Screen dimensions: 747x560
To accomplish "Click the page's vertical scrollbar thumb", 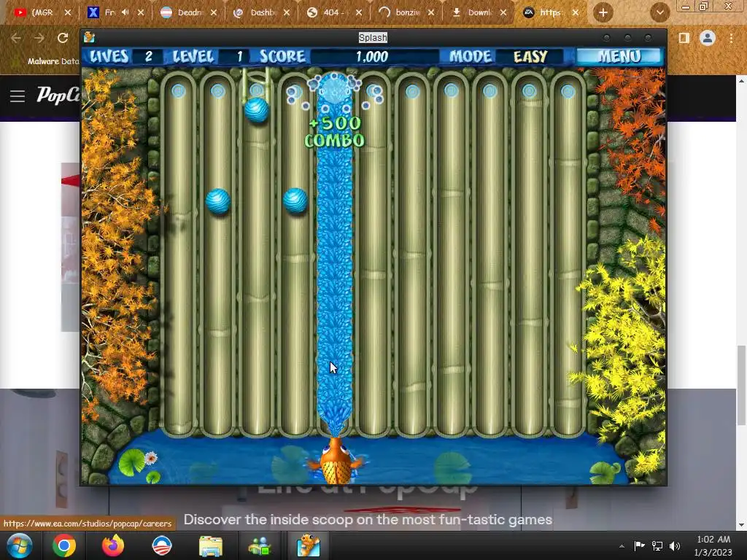I will click(x=741, y=385).
